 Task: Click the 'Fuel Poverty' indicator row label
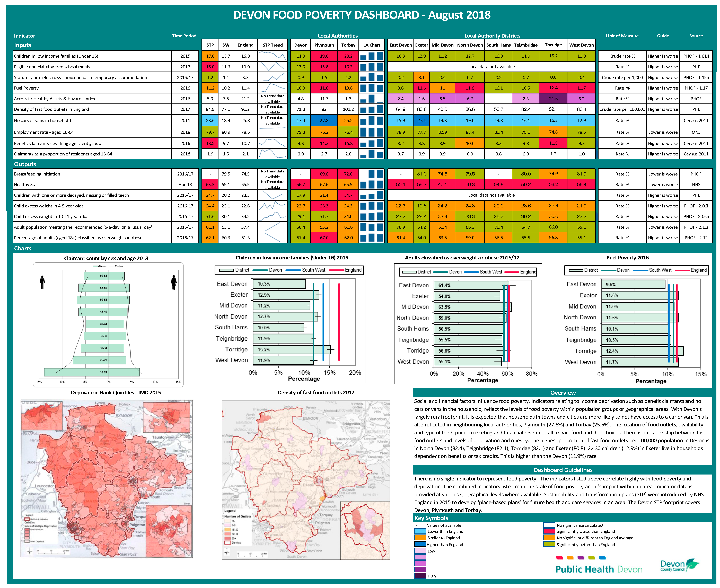pyautogui.click(x=26, y=88)
